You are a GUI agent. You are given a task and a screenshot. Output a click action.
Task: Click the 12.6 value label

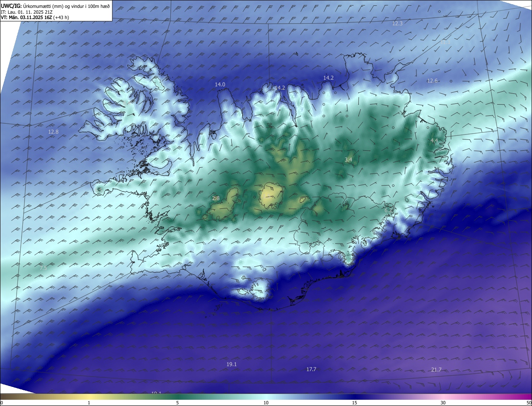click(432, 81)
